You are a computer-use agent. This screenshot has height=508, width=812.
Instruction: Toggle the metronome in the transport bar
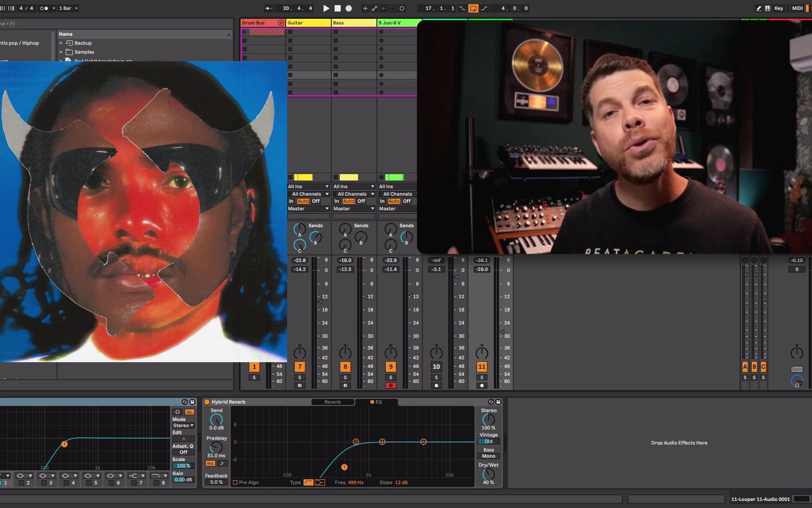click(x=44, y=8)
